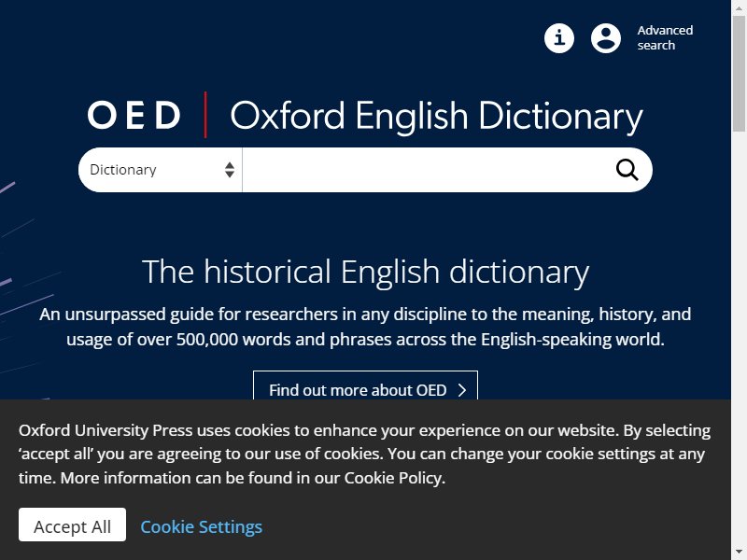
Task: Open the user account icon
Action: click(x=605, y=38)
